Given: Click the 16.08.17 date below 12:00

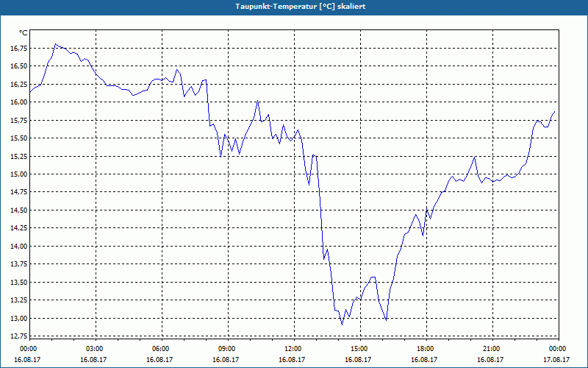Looking at the screenshot, I should point(292,359).
